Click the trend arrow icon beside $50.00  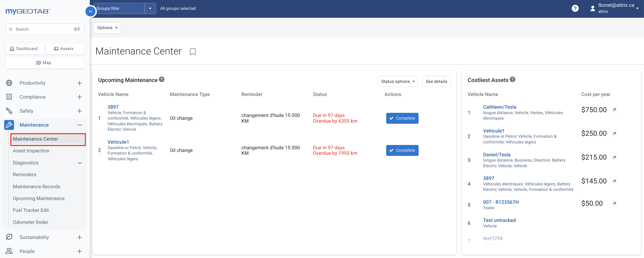[614, 203]
